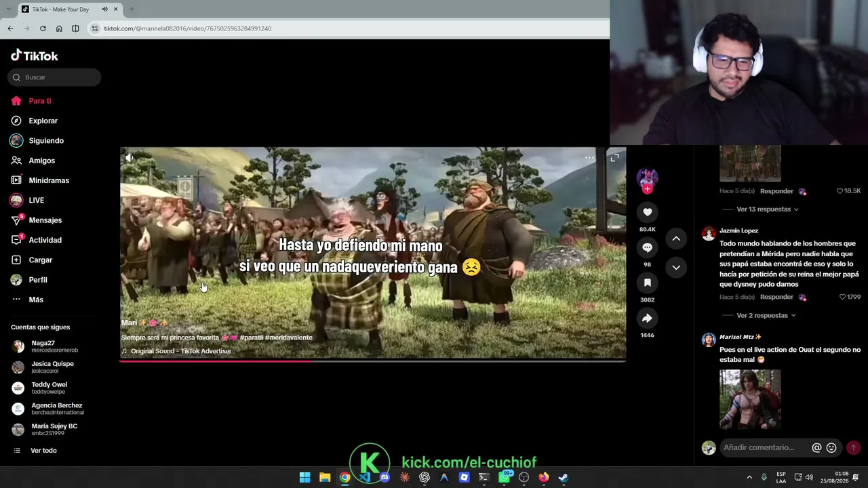Expand Ver 13 respuestas replies
Viewport: 868px width, 488px height.
768,209
